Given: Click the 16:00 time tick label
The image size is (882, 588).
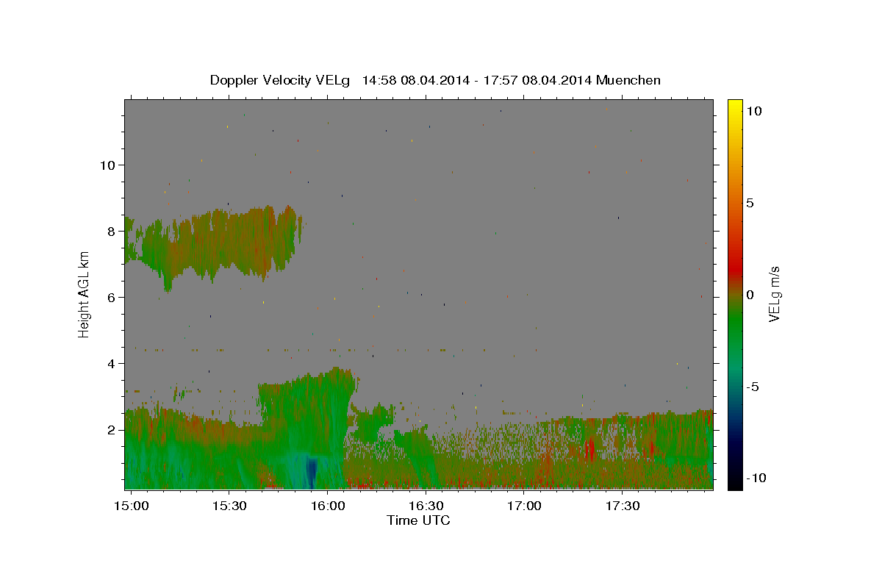Looking at the screenshot, I should coord(327,506).
